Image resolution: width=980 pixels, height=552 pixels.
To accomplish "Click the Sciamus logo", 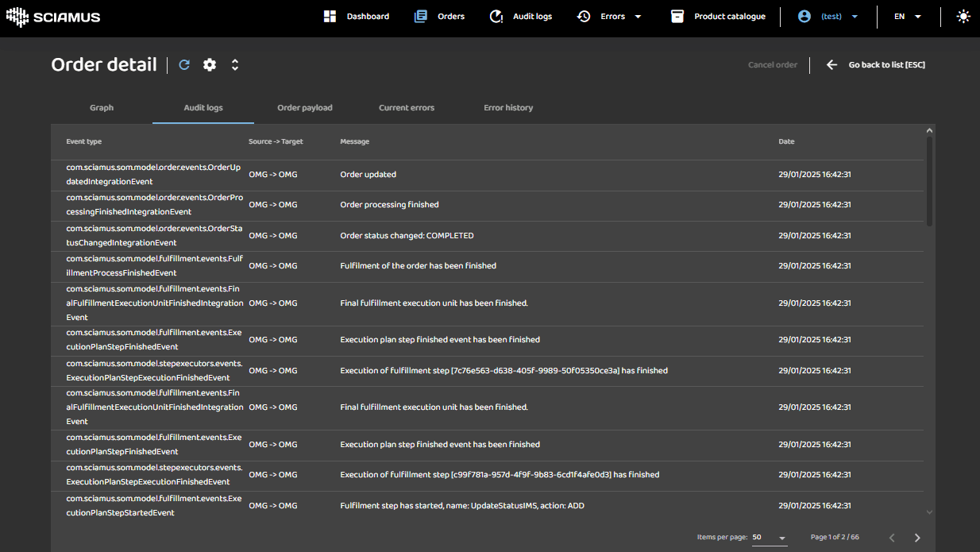I will pyautogui.click(x=53, y=17).
